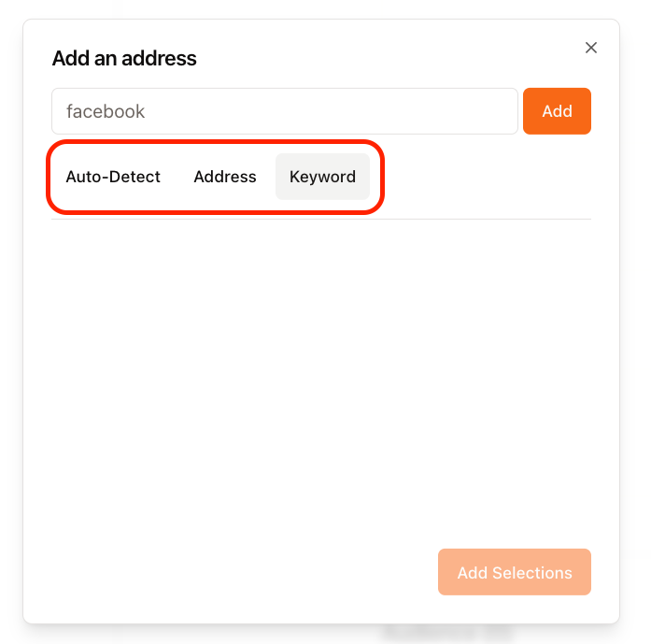Place cursor in the facebook text box
The height and width of the screenshot is (644, 651).
[x=285, y=111]
